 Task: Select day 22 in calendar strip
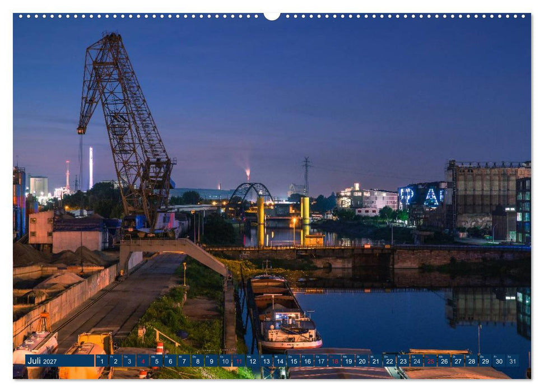click(389, 361)
